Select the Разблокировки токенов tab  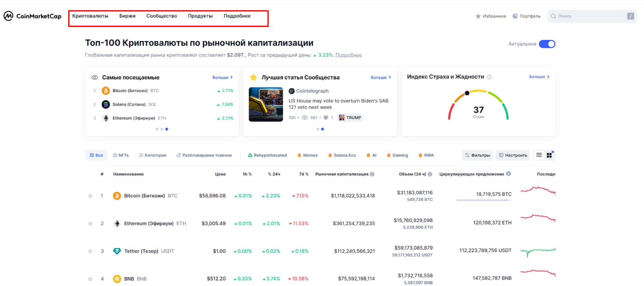pyautogui.click(x=204, y=155)
